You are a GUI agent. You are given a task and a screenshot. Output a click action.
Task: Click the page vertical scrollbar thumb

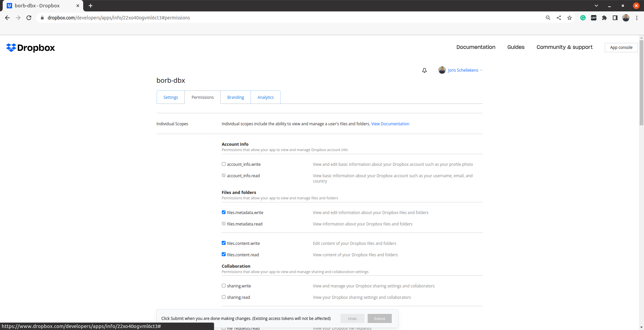click(x=641, y=83)
